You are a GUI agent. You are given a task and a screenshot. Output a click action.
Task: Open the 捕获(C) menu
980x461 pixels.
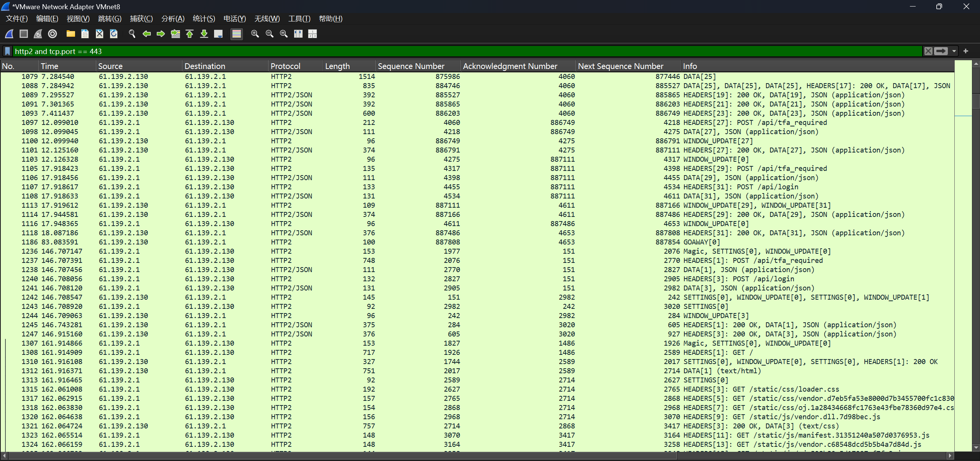141,19
